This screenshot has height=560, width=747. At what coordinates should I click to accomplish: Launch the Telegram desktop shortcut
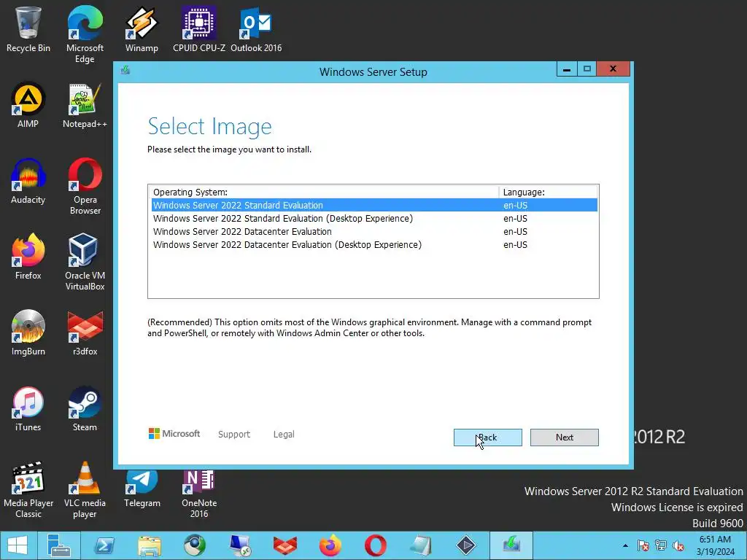click(x=142, y=489)
